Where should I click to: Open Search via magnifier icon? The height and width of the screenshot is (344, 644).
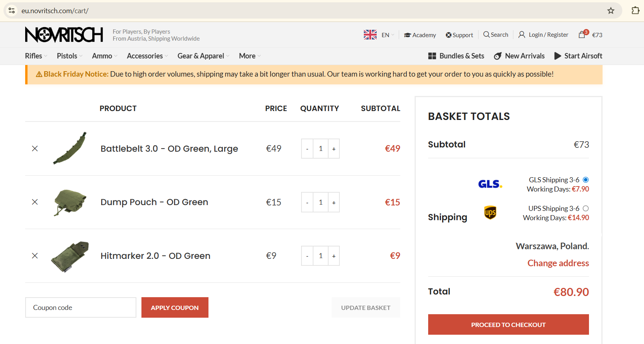click(486, 34)
